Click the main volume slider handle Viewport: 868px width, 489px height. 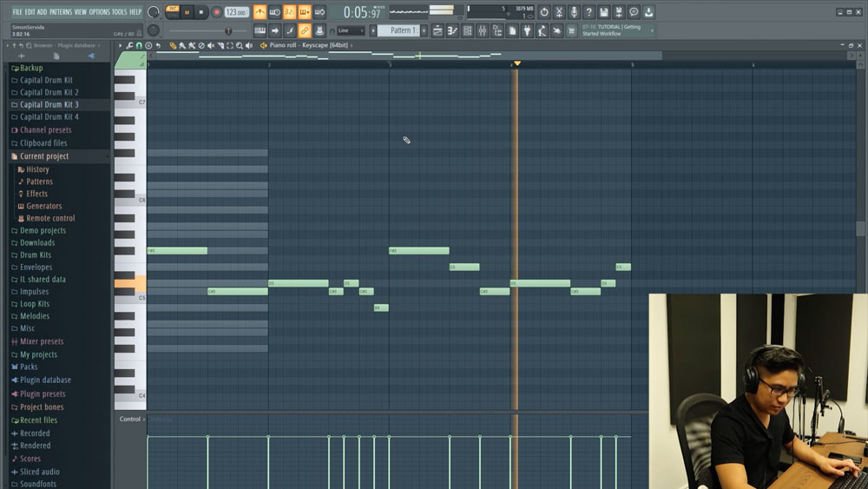point(228,31)
